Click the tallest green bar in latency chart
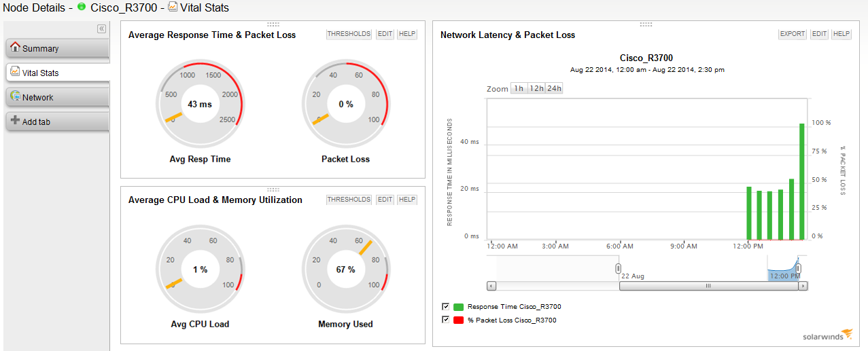 [802, 182]
